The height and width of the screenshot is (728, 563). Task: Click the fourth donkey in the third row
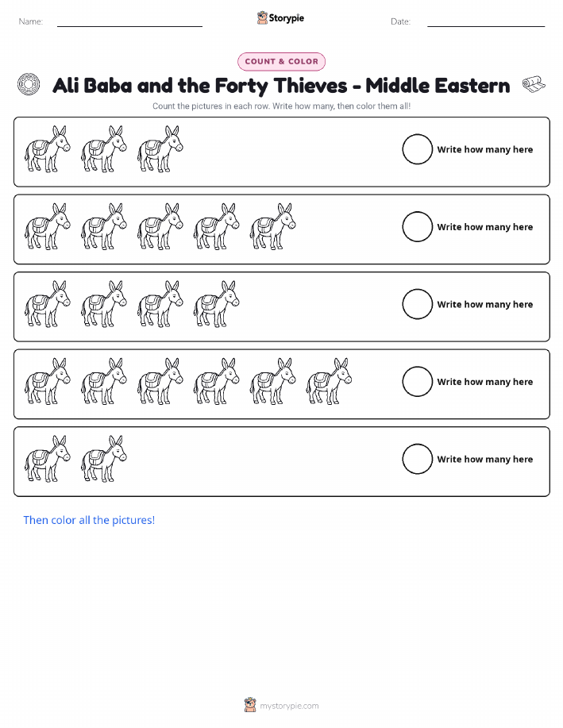[x=217, y=304]
